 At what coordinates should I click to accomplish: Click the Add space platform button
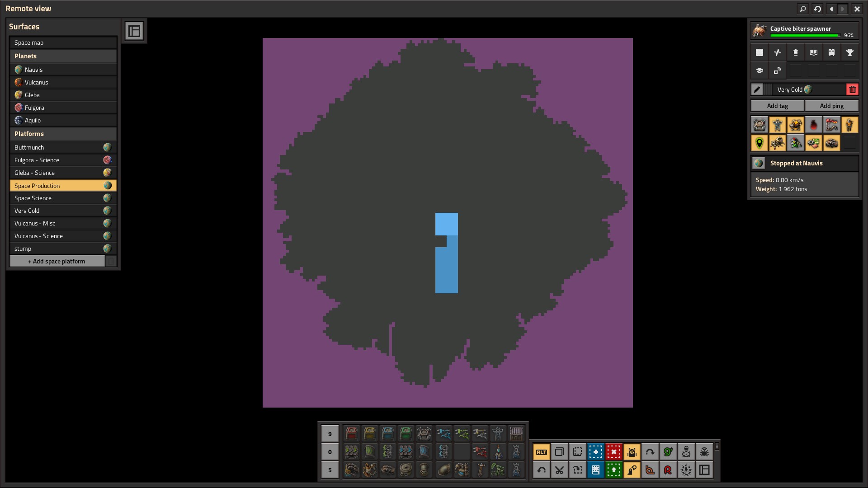click(57, 261)
